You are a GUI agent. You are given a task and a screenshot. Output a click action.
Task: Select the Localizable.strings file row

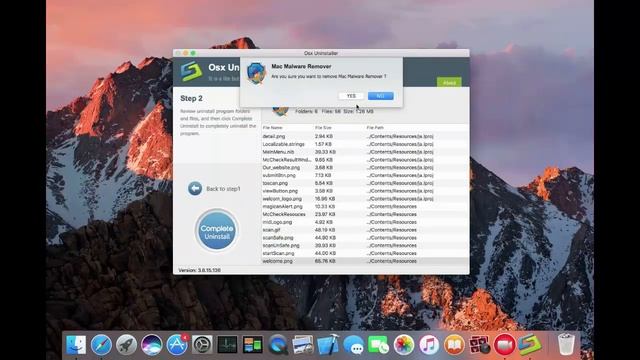(364, 144)
